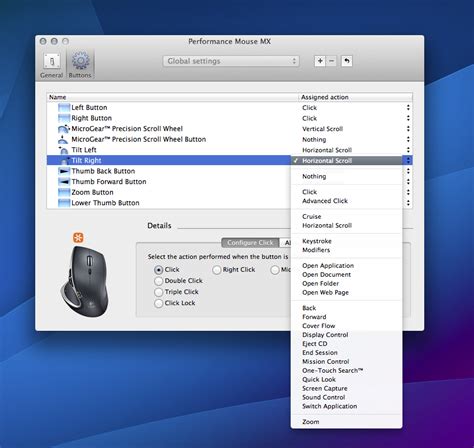The width and height of the screenshot is (474, 448).
Task: Choose Forward from the action menu
Action: (347, 317)
